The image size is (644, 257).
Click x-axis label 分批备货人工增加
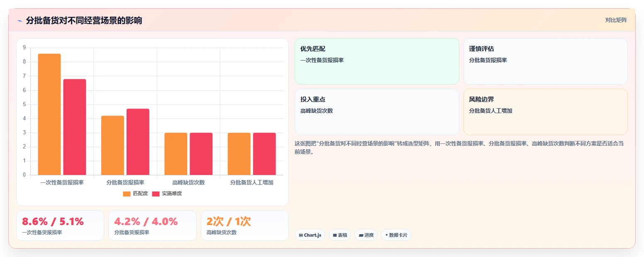(x=252, y=182)
